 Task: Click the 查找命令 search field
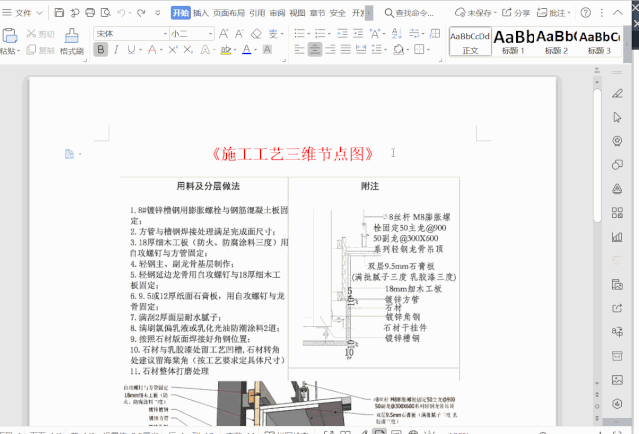click(410, 13)
